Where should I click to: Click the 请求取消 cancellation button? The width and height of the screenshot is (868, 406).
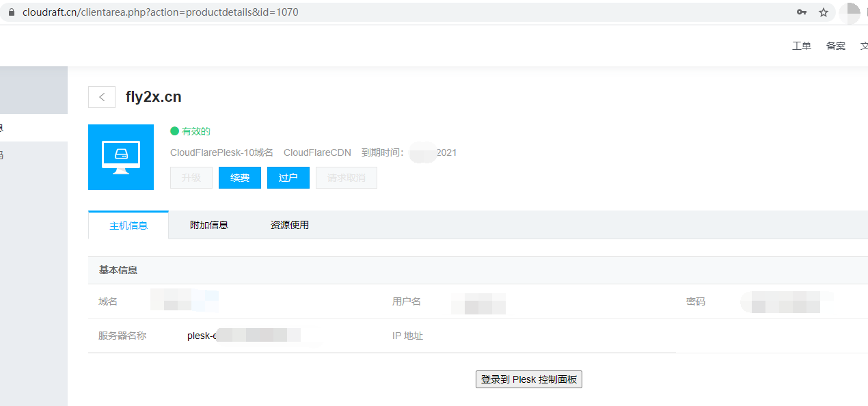pyautogui.click(x=346, y=178)
